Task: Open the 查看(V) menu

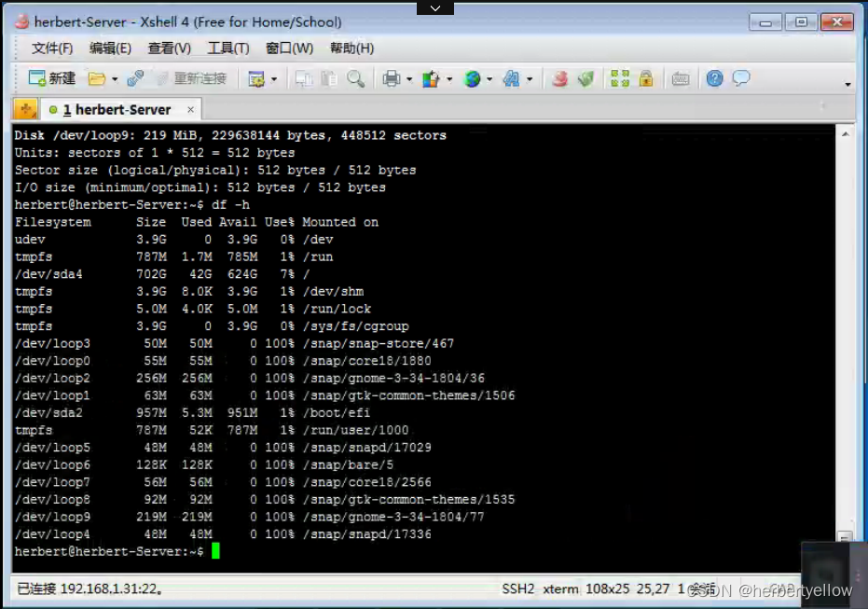Action: coord(169,48)
